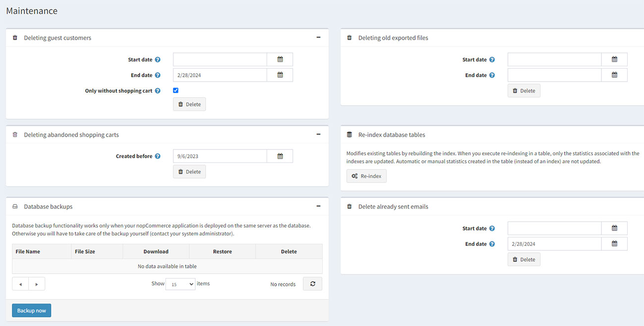Run re-indexing with the Re-index button
The width and height of the screenshot is (644, 326).
tap(366, 176)
